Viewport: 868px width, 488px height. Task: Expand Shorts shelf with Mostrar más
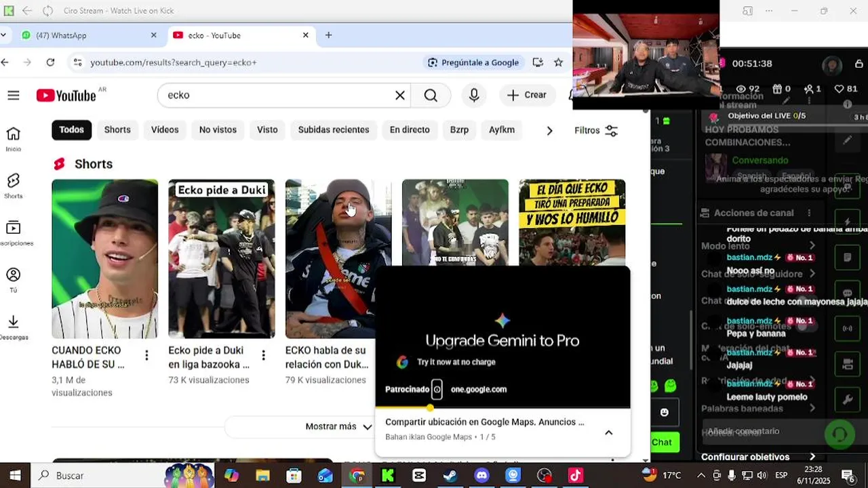click(x=338, y=426)
